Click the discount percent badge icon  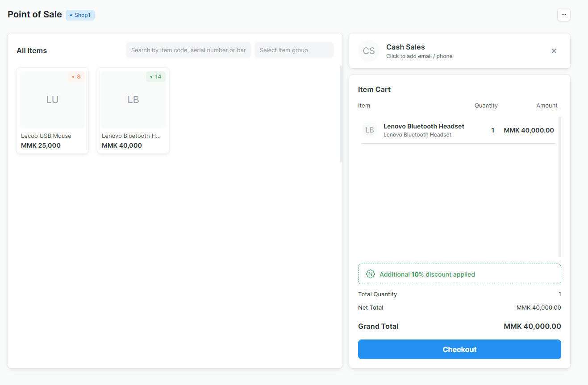coord(371,274)
